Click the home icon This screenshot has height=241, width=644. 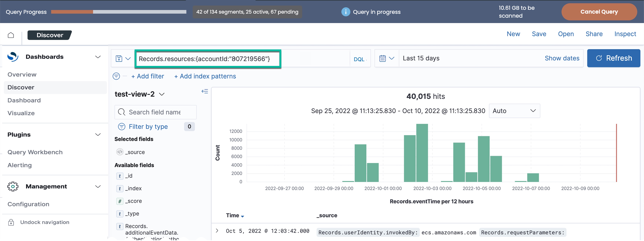(11, 35)
